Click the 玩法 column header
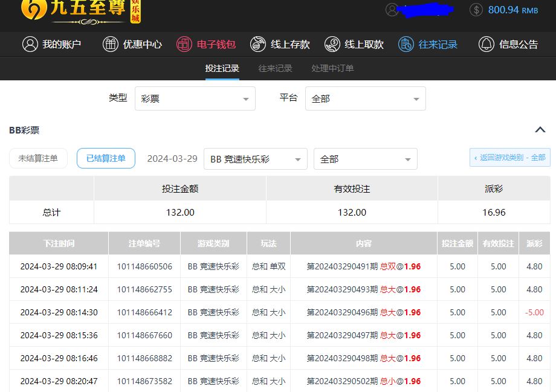 click(x=268, y=243)
